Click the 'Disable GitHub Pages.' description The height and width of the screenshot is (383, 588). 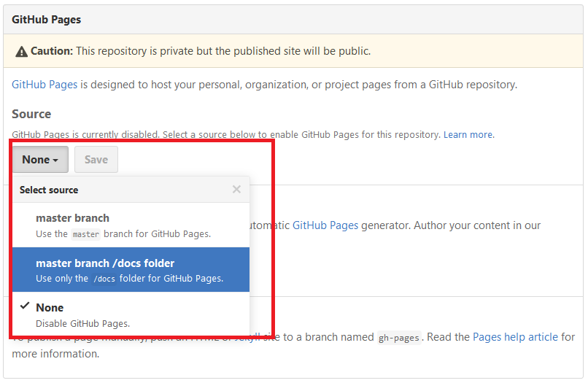coord(83,323)
